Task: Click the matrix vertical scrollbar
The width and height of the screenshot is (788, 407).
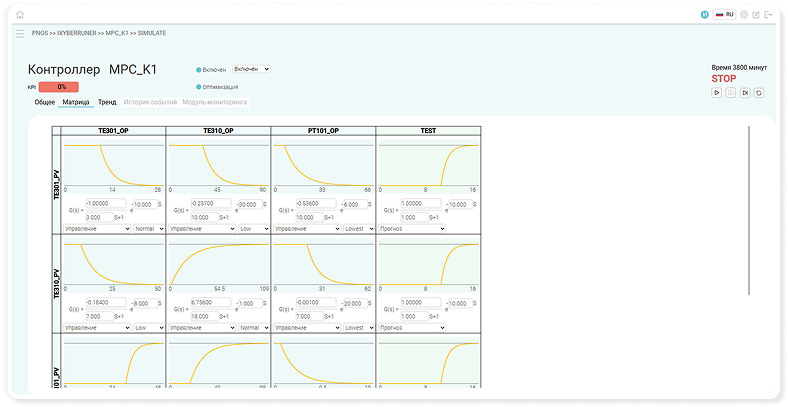Action: 749,210
